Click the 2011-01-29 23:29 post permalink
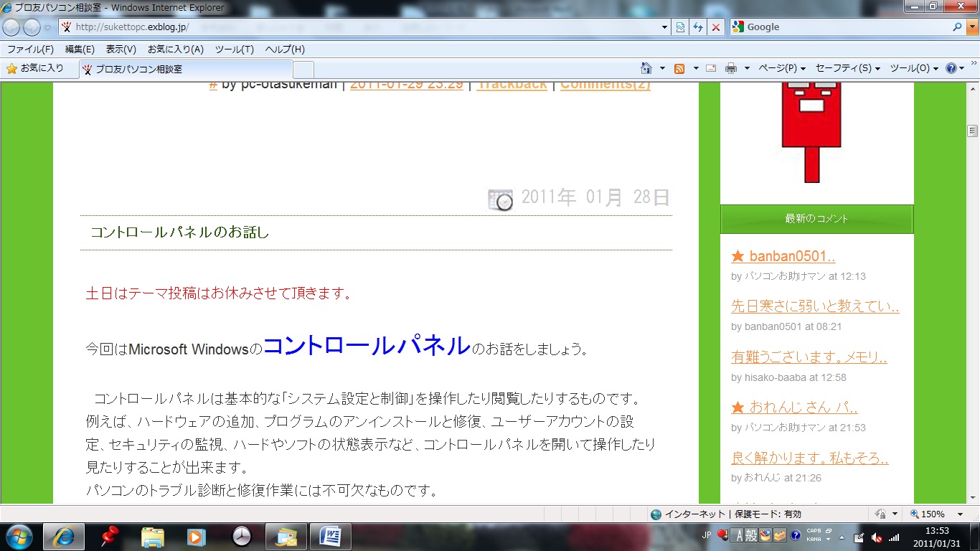This screenshot has width=980, height=551. click(x=407, y=84)
